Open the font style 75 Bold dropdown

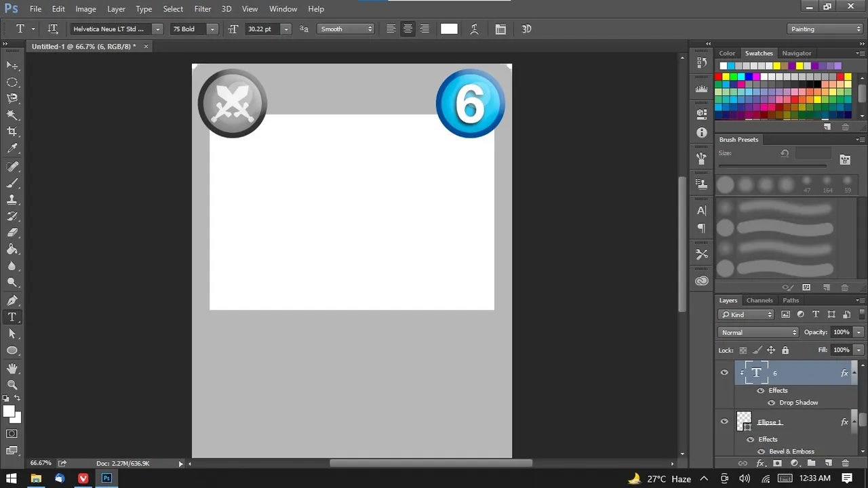pyautogui.click(x=212, y=29)
